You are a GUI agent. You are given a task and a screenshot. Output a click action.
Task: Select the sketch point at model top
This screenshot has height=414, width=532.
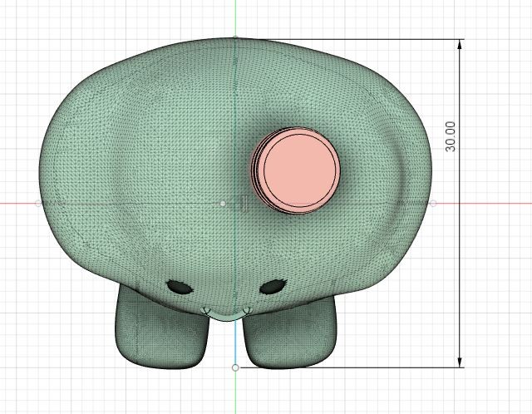(236, 37)
